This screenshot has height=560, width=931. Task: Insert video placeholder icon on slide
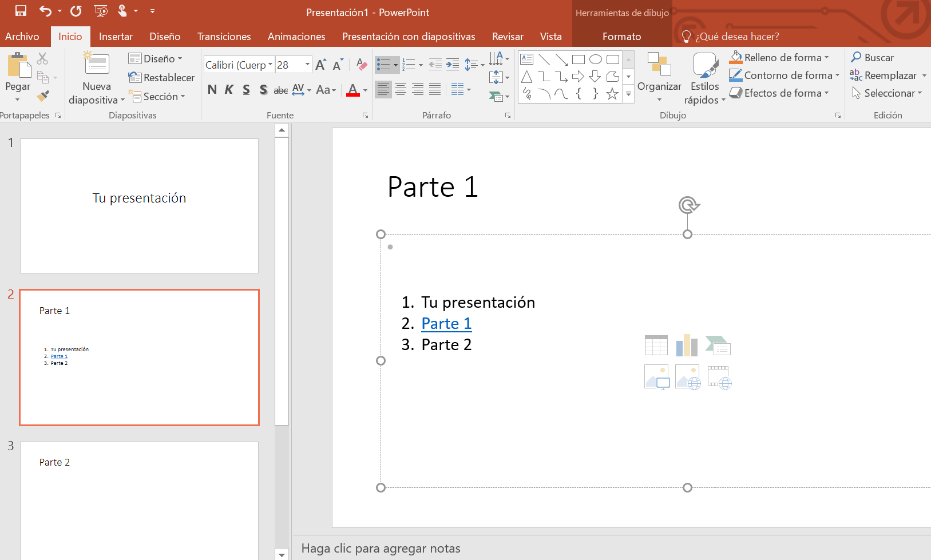719,378
